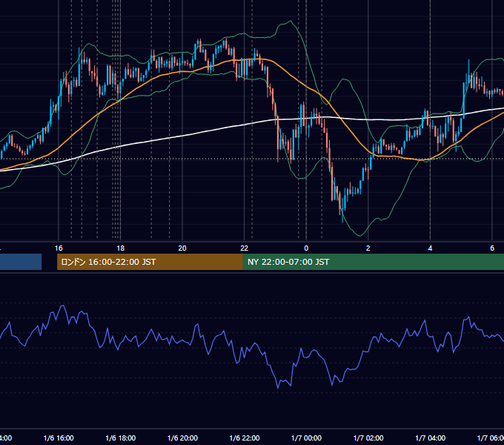
Task: Click hour label 16 on price chart axis
Action: point(59,248)
